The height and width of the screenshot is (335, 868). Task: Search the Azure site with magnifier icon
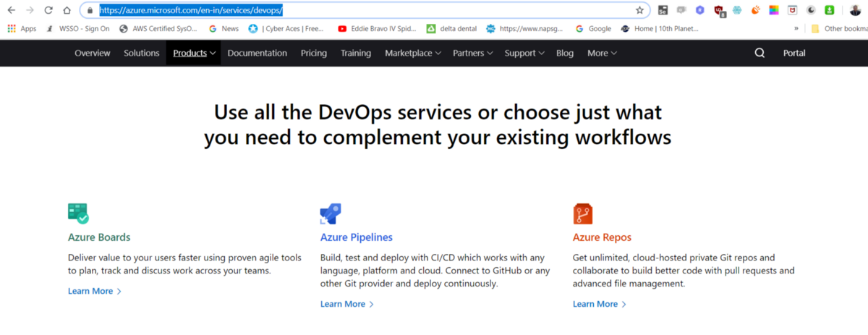click(x=759, y=53)
